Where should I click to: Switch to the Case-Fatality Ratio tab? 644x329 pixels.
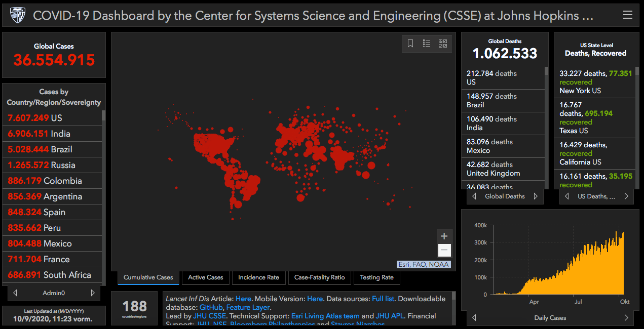(319, 277)
